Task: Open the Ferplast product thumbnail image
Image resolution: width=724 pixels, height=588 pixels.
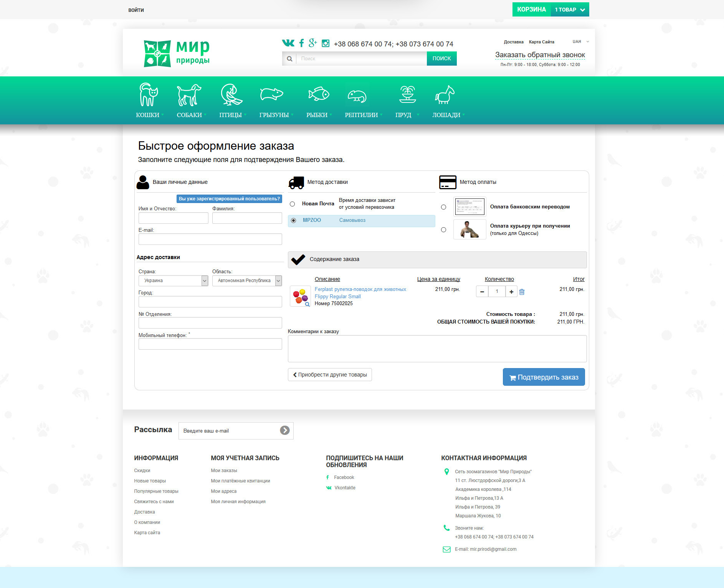Action: pos(300,296)
